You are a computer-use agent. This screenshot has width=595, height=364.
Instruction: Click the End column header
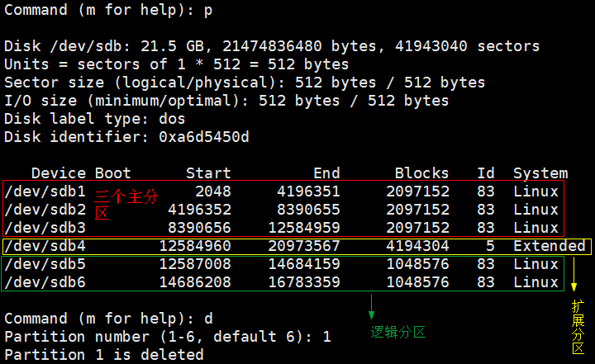pyautogui.click(x=326, y=173)
